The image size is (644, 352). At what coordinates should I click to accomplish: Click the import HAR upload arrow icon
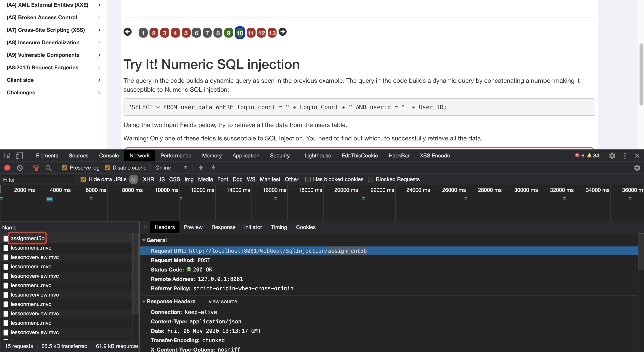click(x=201, y=168)
